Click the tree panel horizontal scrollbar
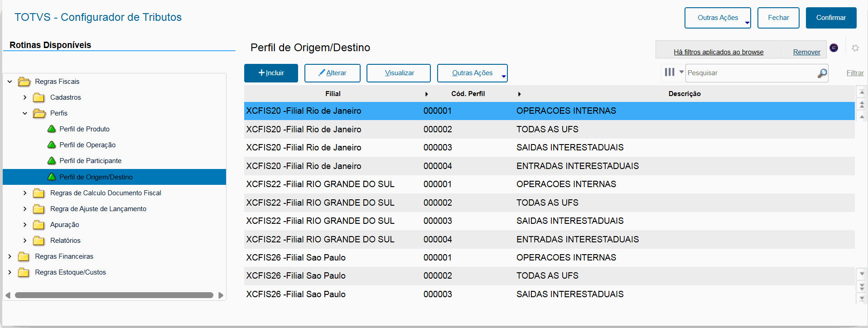 pyautogui.click(x=114, y=295)
